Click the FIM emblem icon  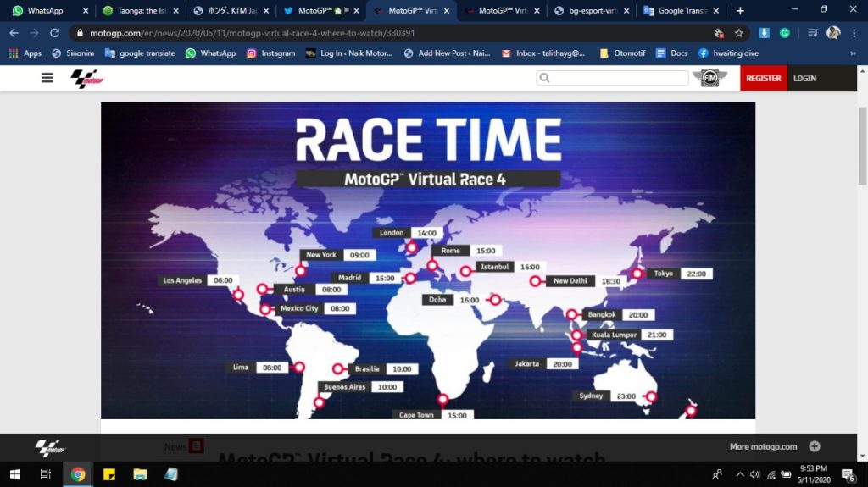[709, 78]
